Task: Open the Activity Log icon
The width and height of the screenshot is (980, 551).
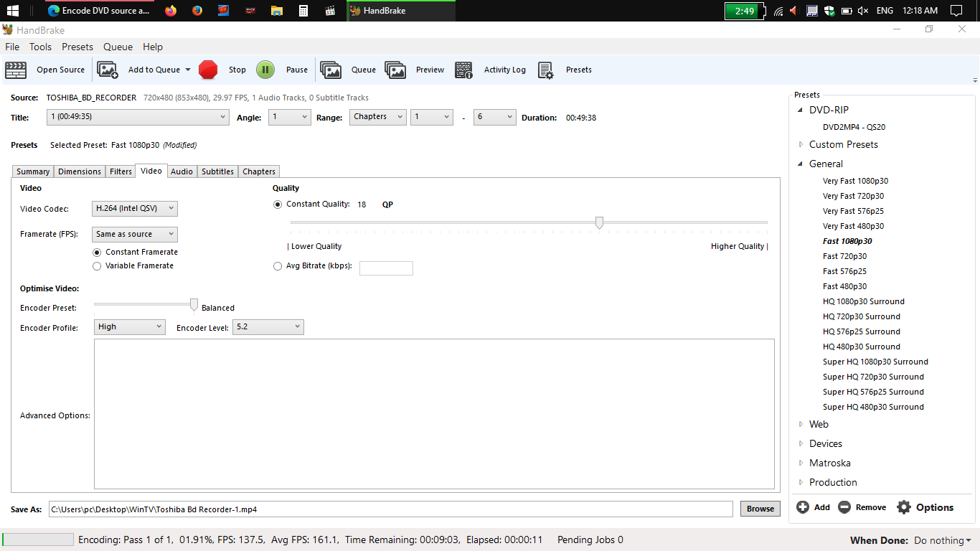Action: (x=463, y=70)
